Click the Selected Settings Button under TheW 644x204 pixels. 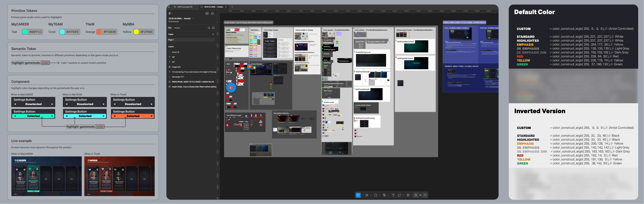click(x=133, y=114)
